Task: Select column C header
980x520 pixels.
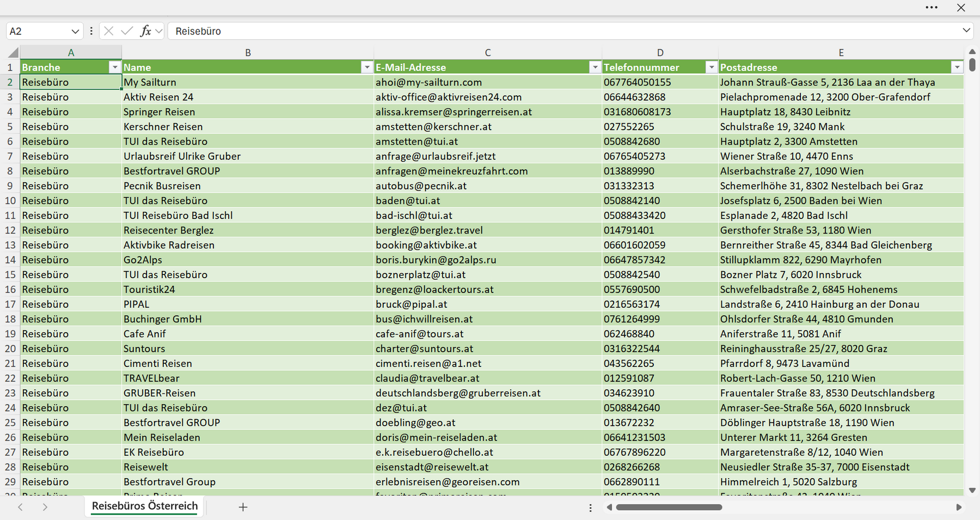Action: coord(488,53)
